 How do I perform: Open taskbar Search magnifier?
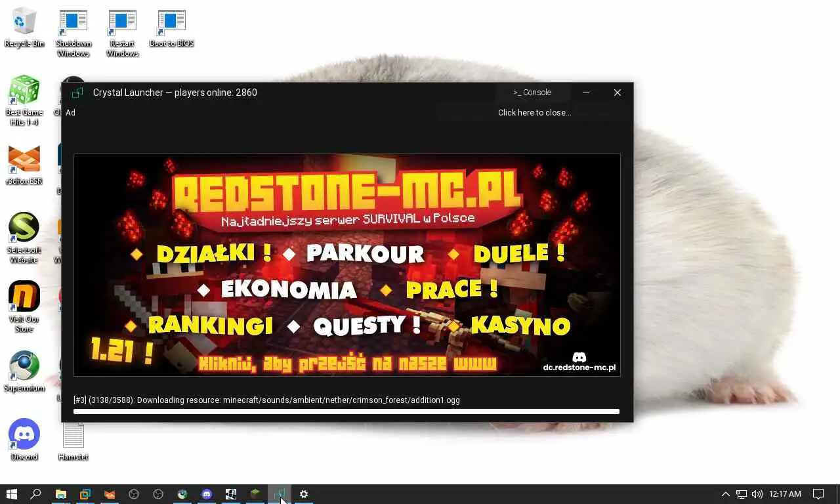(x=36, y=494)
